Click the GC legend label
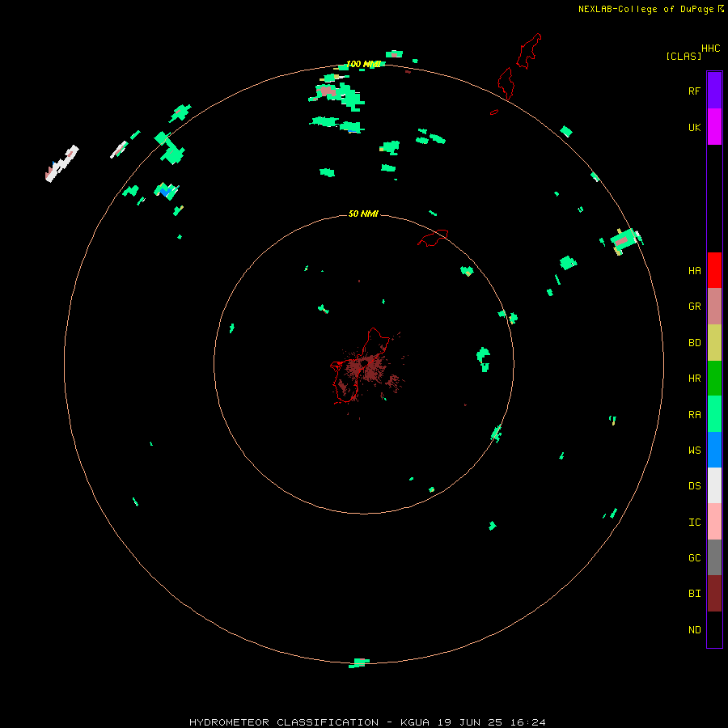 pyautogui.click(x=694, y=558)
